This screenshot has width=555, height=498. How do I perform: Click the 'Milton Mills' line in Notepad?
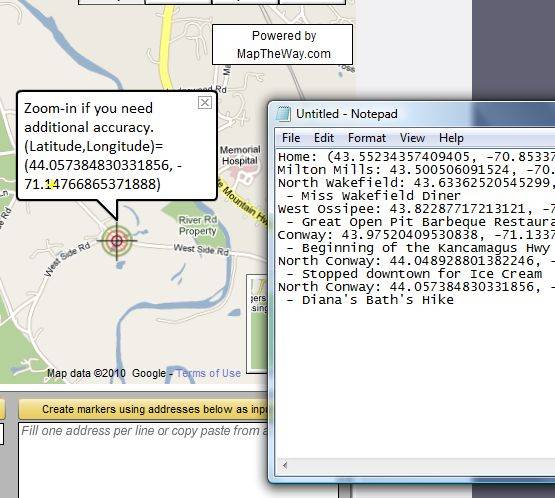pos(416,170)
